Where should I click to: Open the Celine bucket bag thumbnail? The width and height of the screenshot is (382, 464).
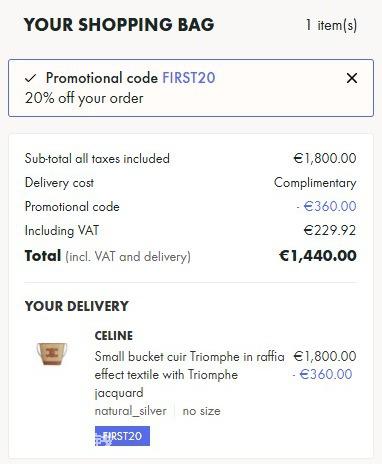tap(52, 354)
